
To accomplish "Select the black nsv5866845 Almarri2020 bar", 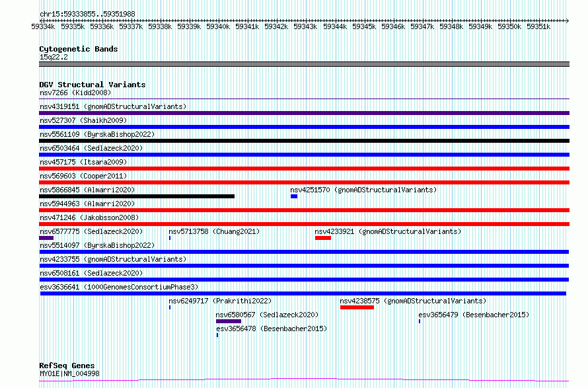I will [x=137, y=196].
